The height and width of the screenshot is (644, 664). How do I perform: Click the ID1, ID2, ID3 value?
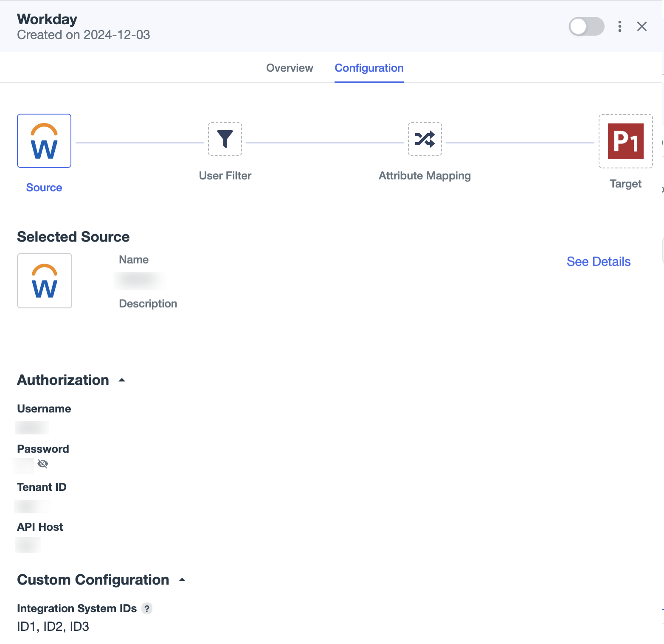pos(53,627)
